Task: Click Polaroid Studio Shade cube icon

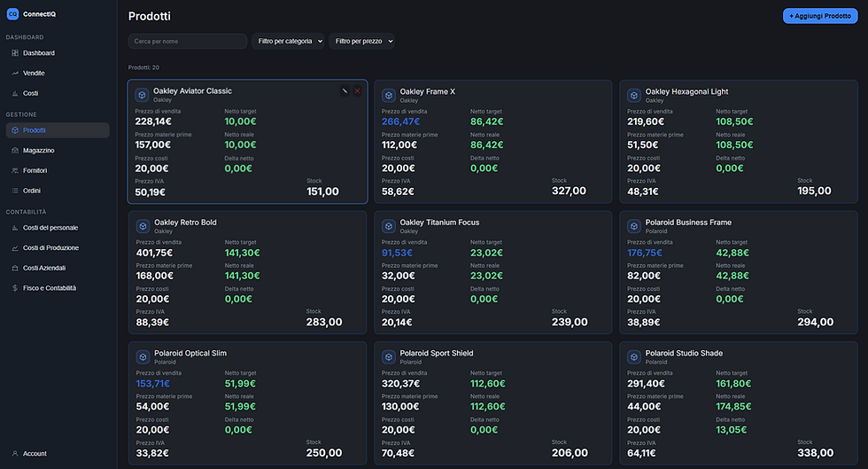Action: coord(634,357)
